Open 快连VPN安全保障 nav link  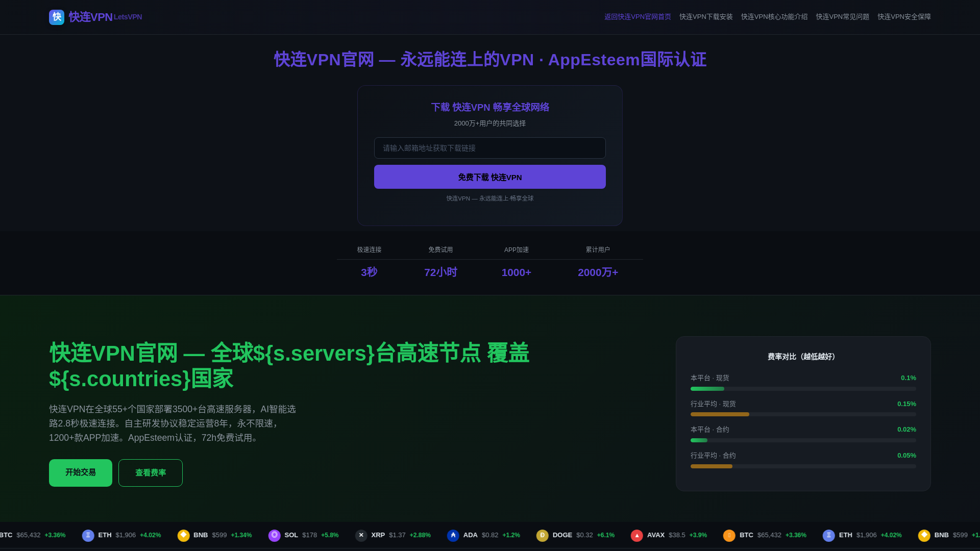(x=904, y=17)
